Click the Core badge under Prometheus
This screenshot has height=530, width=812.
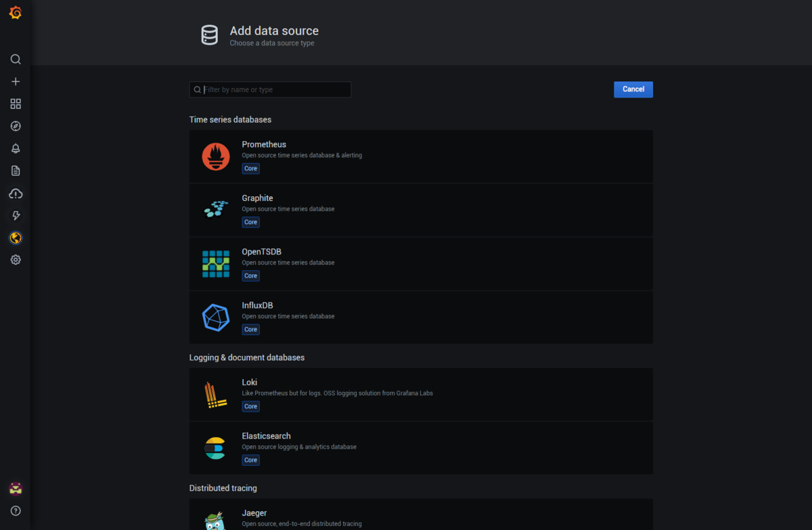tap(251, 168)
